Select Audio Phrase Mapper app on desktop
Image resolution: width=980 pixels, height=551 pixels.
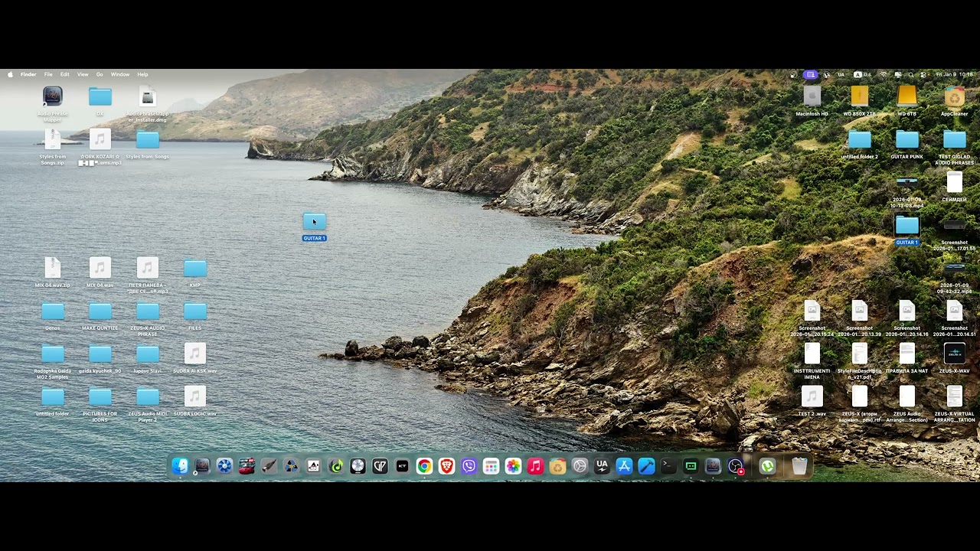pos(53,96)
